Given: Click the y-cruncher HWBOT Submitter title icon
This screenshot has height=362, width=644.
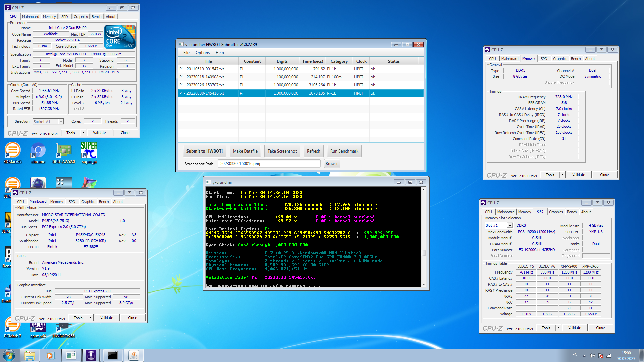Looking at the screenshot, I should [x=181, y=44].
